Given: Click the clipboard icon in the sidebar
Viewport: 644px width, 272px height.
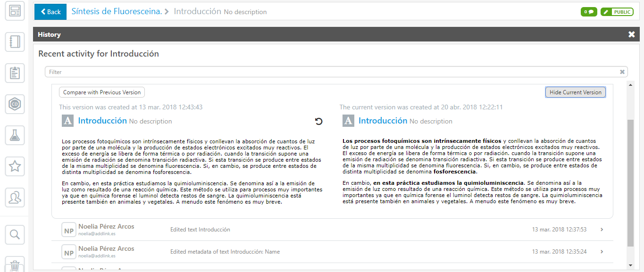Looking at the screenshot, I should [x=15, y=73].
